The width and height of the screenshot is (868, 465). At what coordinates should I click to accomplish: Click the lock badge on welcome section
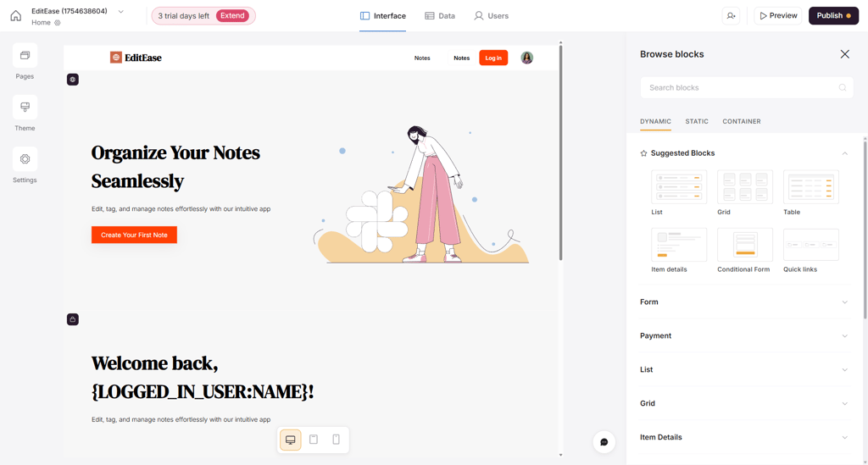click(73, 319)
